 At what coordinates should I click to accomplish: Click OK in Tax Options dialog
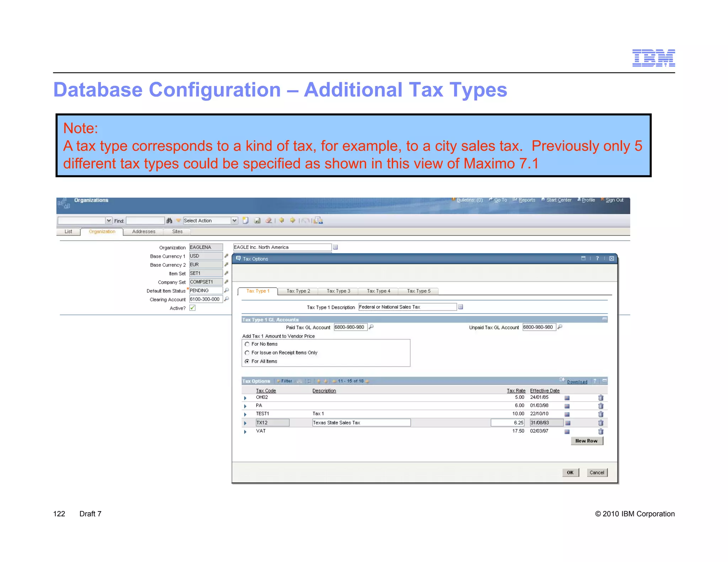[x=570, y=472]
